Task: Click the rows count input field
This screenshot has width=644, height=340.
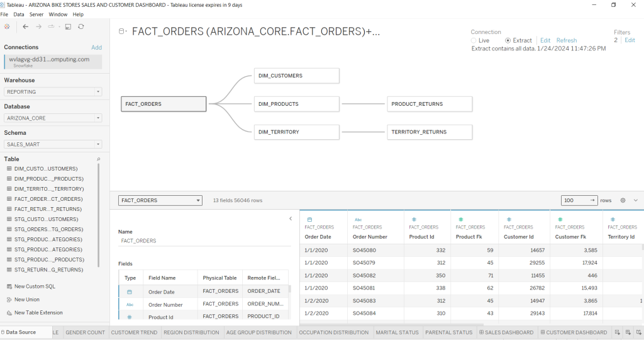Action: pyautogui.click(x=575, y=200)
